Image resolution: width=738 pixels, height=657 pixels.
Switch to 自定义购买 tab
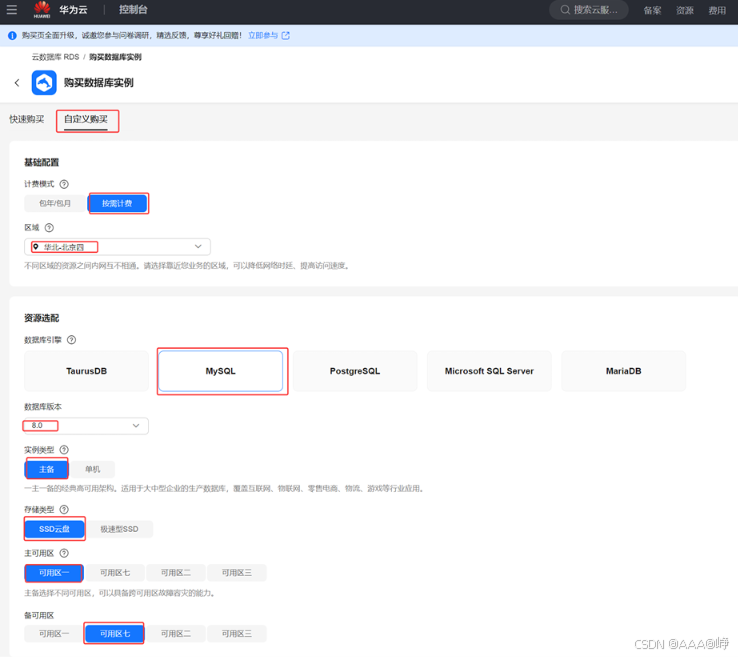pos(86,119)
